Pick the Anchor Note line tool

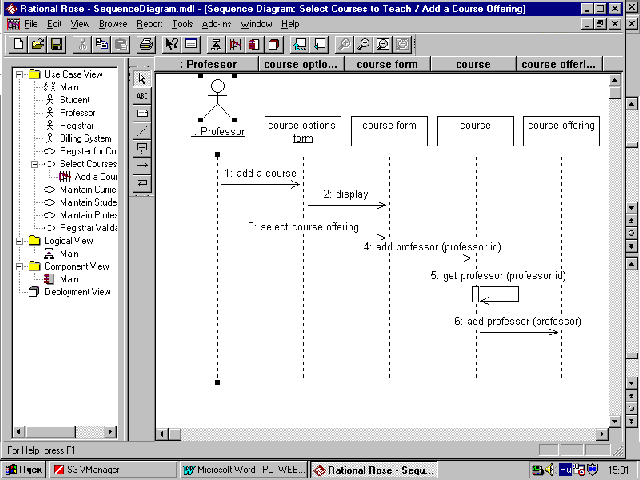pyautogui.click(x=142, y=131)
